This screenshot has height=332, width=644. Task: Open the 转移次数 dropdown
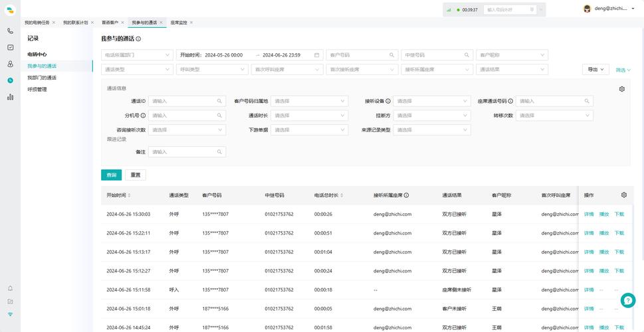554,116
